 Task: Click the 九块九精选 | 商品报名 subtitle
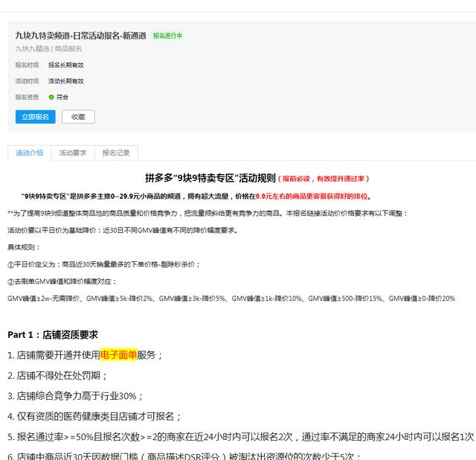pos(48,48)
